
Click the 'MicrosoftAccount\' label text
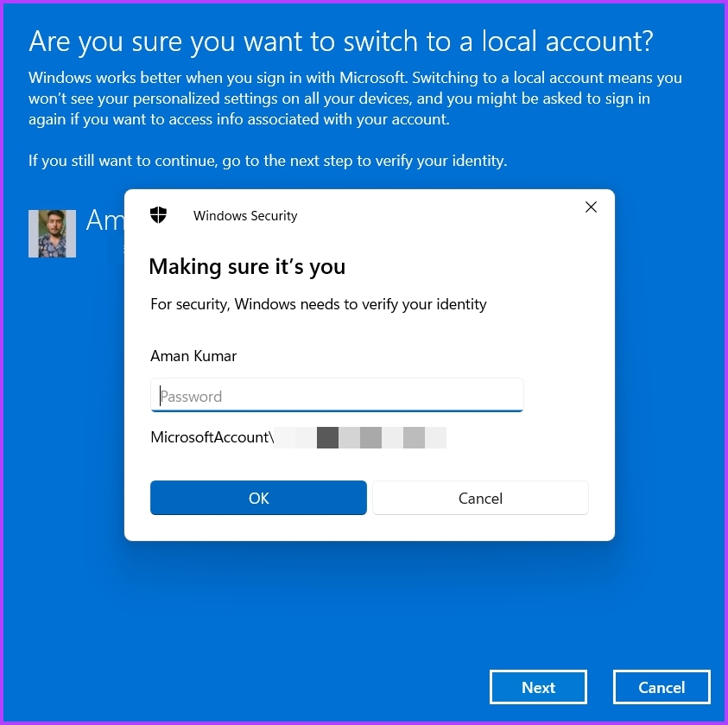[212, 437]
